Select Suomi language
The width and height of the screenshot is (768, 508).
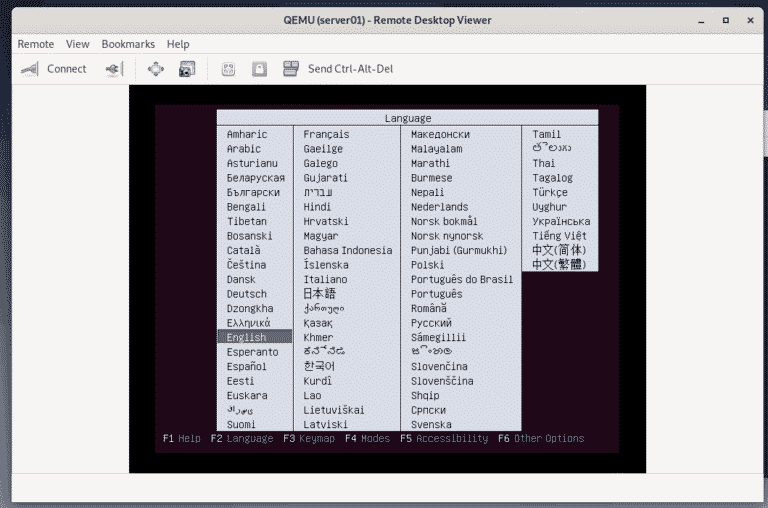241,424
